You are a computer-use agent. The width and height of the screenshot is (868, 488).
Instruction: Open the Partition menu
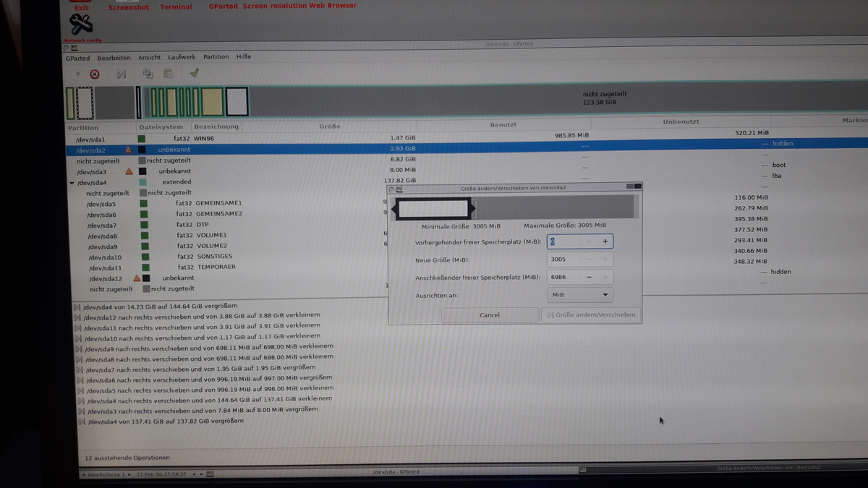pyautogui.click(x=216, y=56)
